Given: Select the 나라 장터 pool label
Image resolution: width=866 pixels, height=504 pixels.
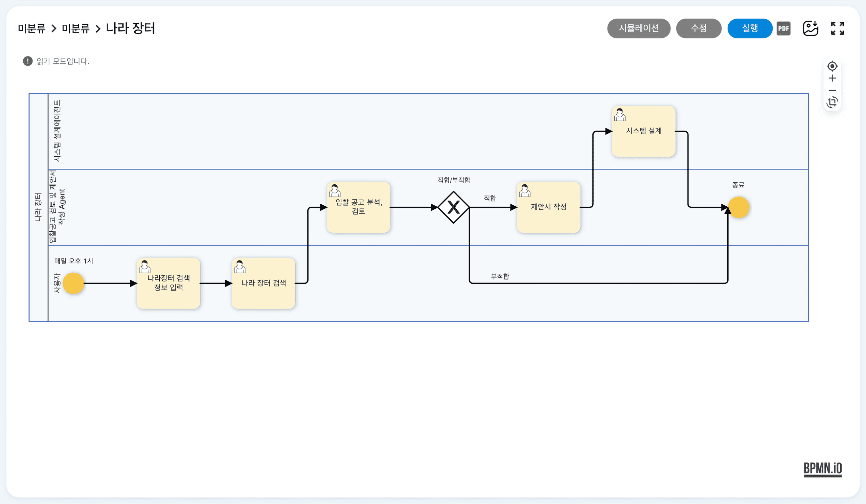Looking at the screenshot, I should (38, 207).
